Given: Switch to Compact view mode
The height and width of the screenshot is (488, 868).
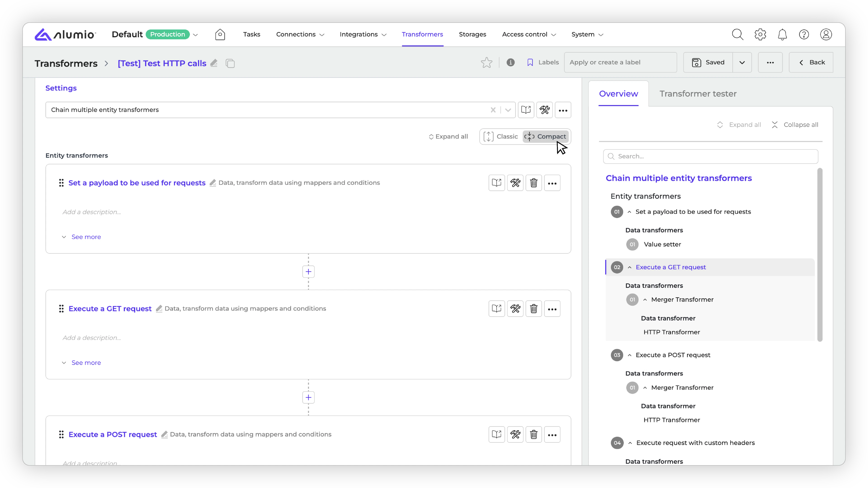Looking at the screenshot, I should 545,136.
